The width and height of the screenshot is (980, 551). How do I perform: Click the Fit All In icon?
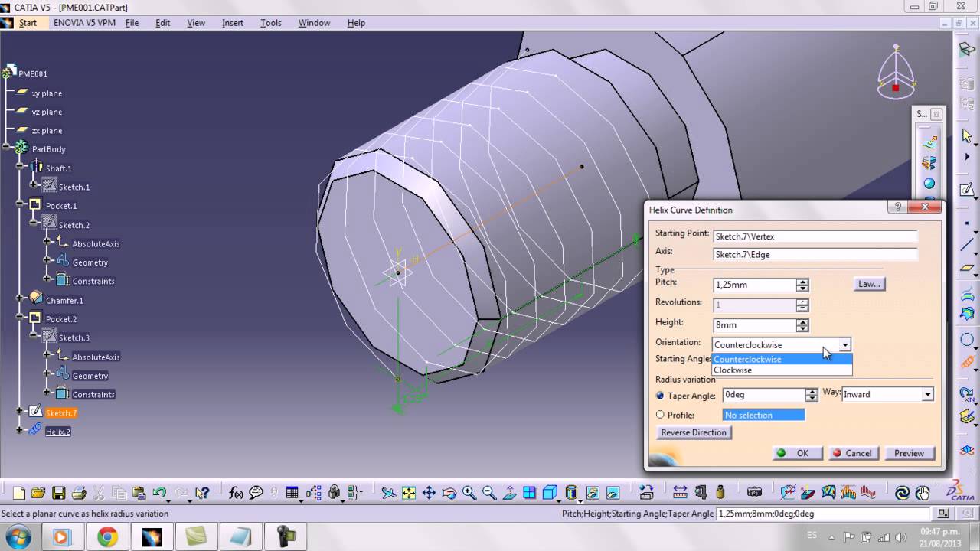coord(409,493)
